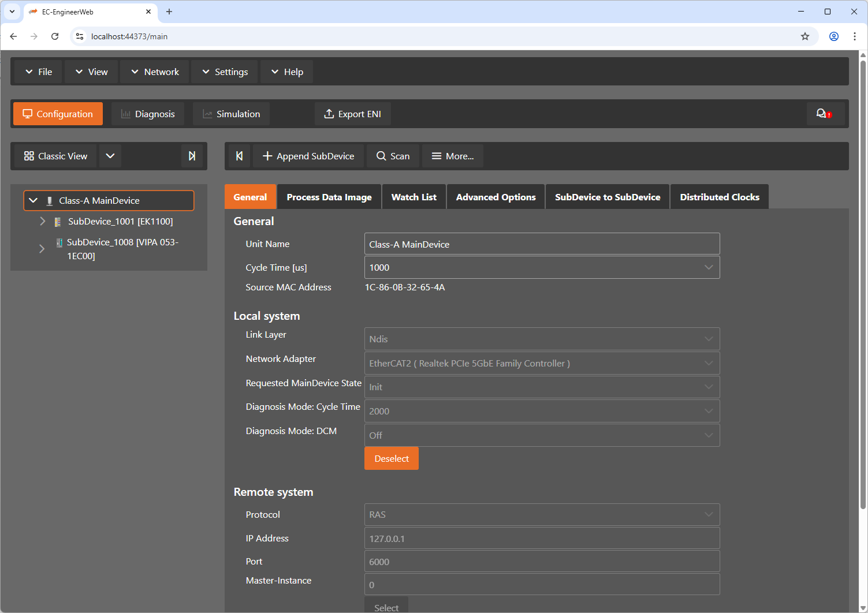Click the Select button under Remote system
Image resolution: width=868 pixels, height=613 pixels.
pos(386,605)
